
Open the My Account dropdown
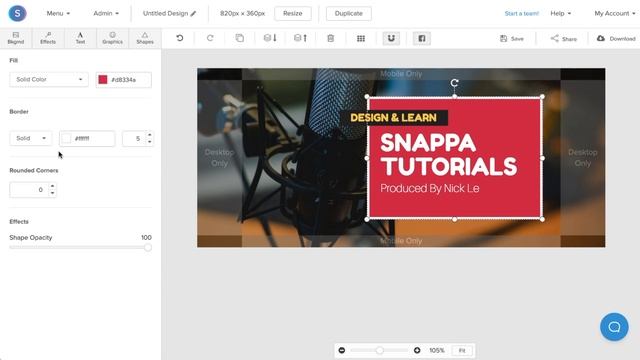(615, 13)
